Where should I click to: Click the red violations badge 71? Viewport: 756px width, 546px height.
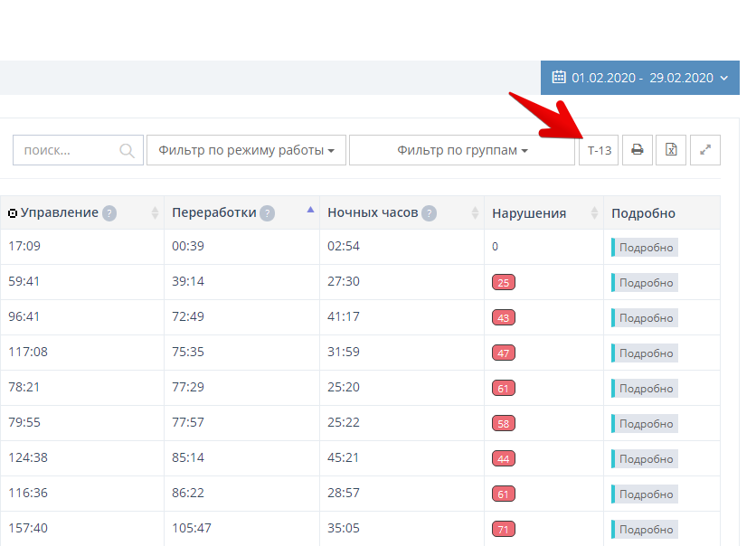(503, 529)
